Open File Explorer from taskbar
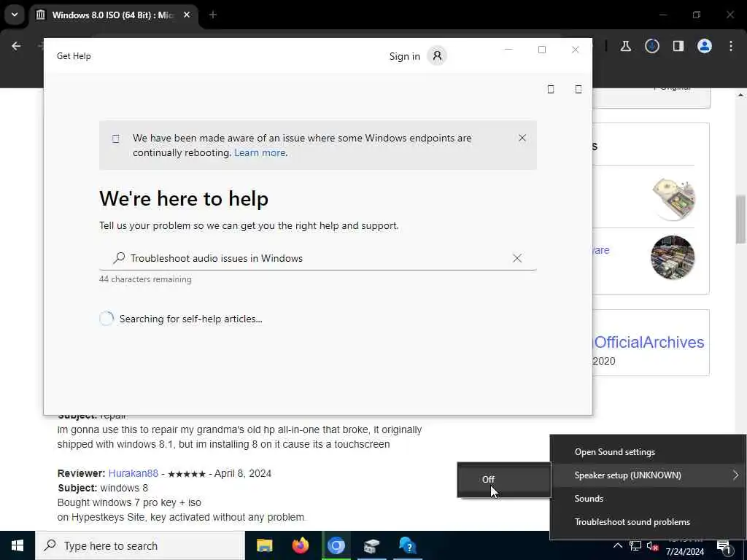747x560 pixels. click(264, 545)
